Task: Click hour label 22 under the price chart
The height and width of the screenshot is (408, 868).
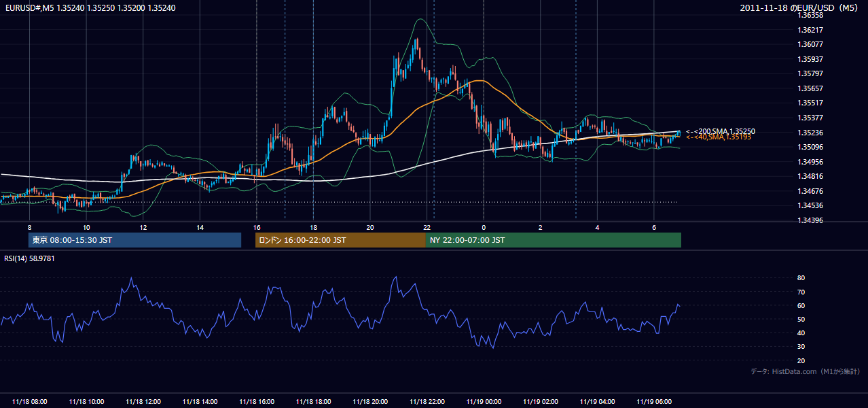Action: pos(427,227)
